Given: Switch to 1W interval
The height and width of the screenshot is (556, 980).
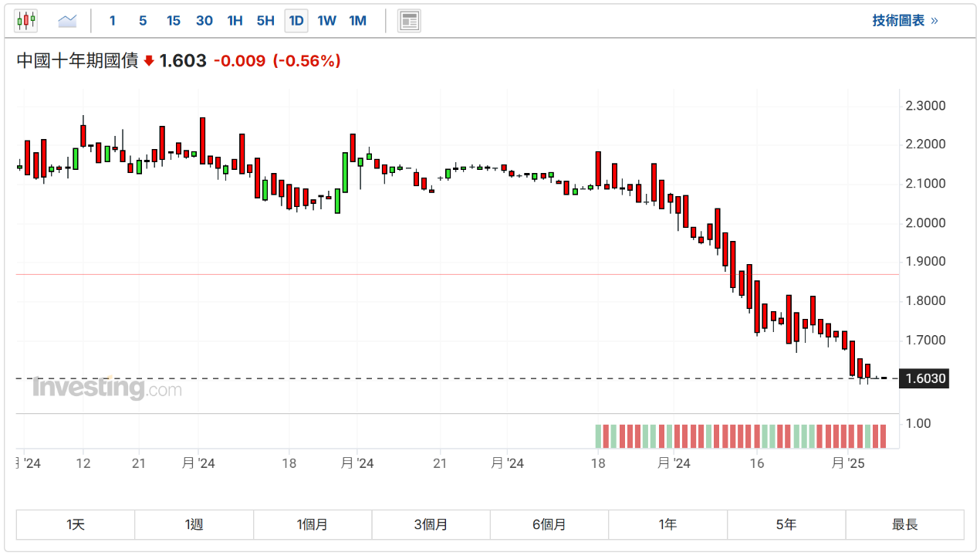Looking at the screenshot, I should [x=327, y=21].
